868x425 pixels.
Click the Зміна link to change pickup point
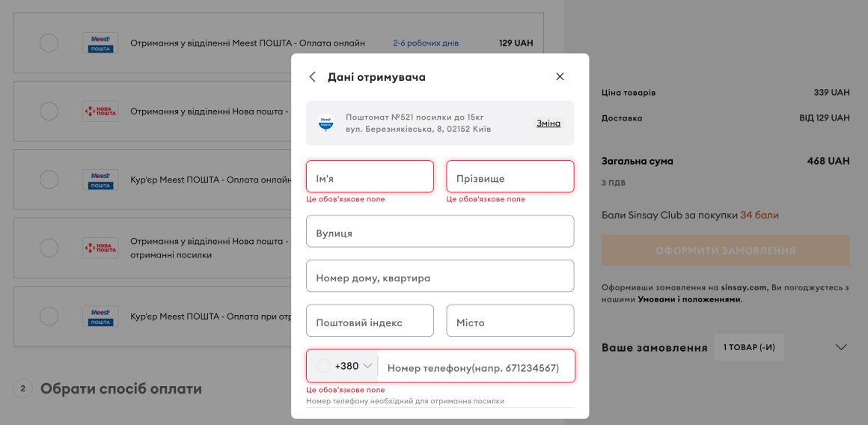point(548,123)
